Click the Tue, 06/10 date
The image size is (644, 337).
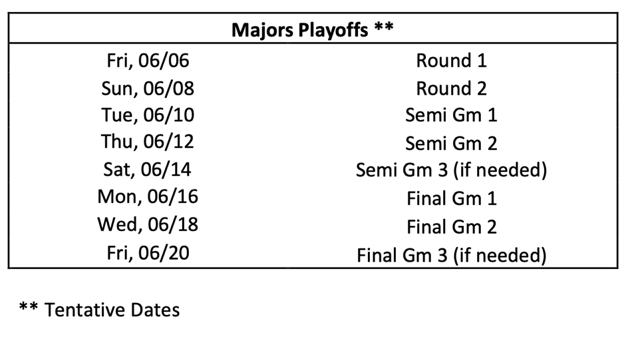tap(148, 115)
